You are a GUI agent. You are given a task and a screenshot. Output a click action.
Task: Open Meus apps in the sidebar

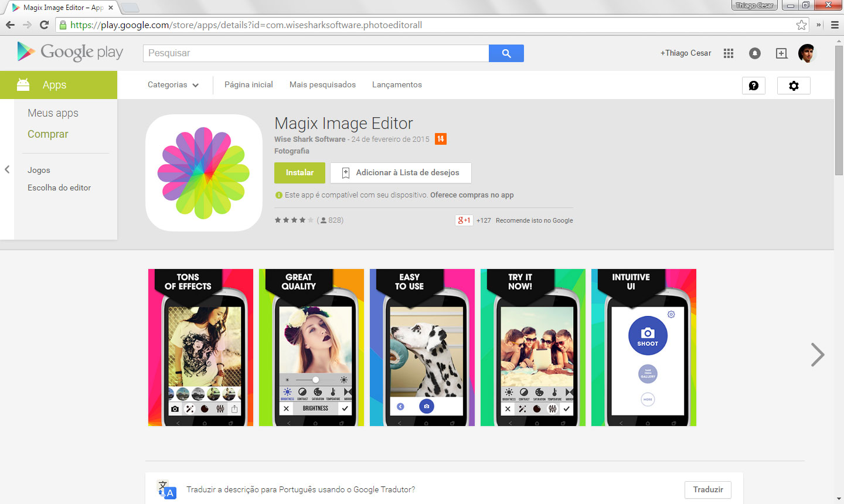click(x=53, y=113)
